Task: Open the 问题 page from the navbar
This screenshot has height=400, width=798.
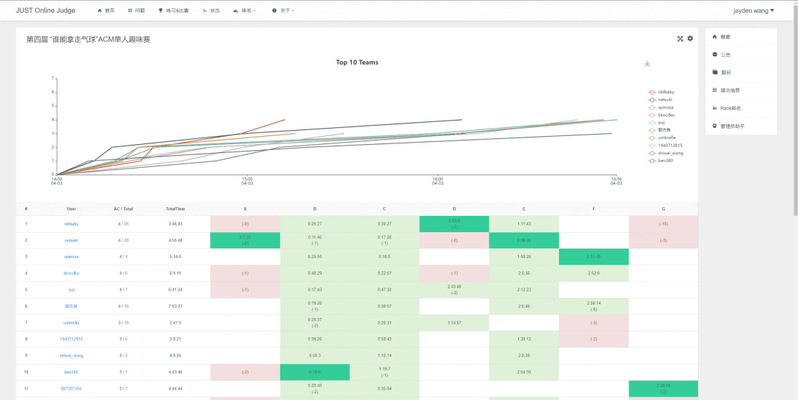Action: tap(135, 11)
